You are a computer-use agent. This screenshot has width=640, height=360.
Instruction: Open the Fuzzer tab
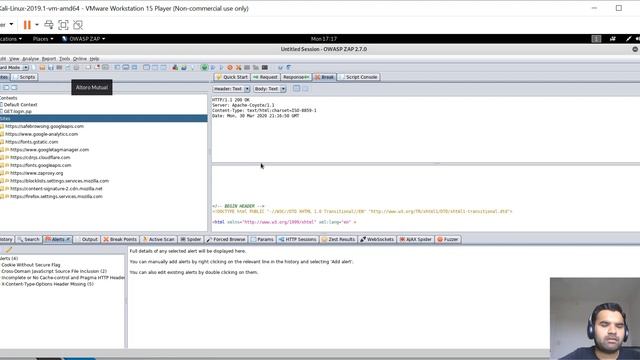point(448,239)
